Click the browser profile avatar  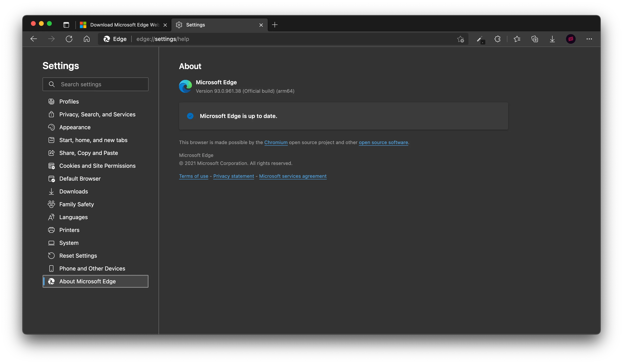[x=571, y=39]
